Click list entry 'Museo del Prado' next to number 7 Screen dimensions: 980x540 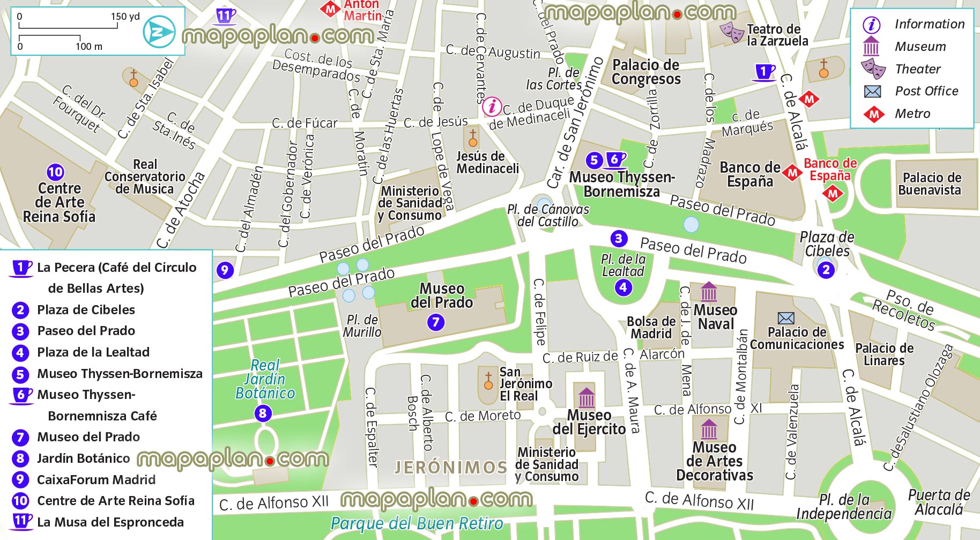pos(88,437)
